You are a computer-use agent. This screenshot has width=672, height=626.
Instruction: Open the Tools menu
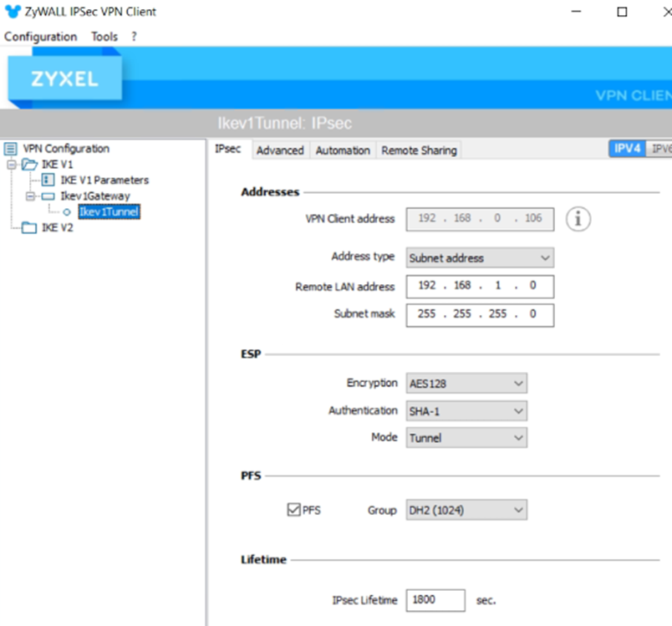[x=104, y=37]
